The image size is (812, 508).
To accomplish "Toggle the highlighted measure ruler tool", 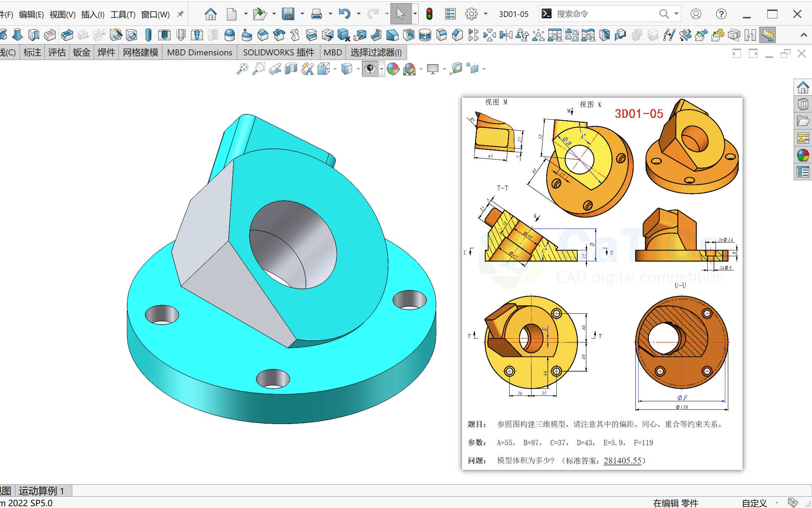I will tap(767, 35).
